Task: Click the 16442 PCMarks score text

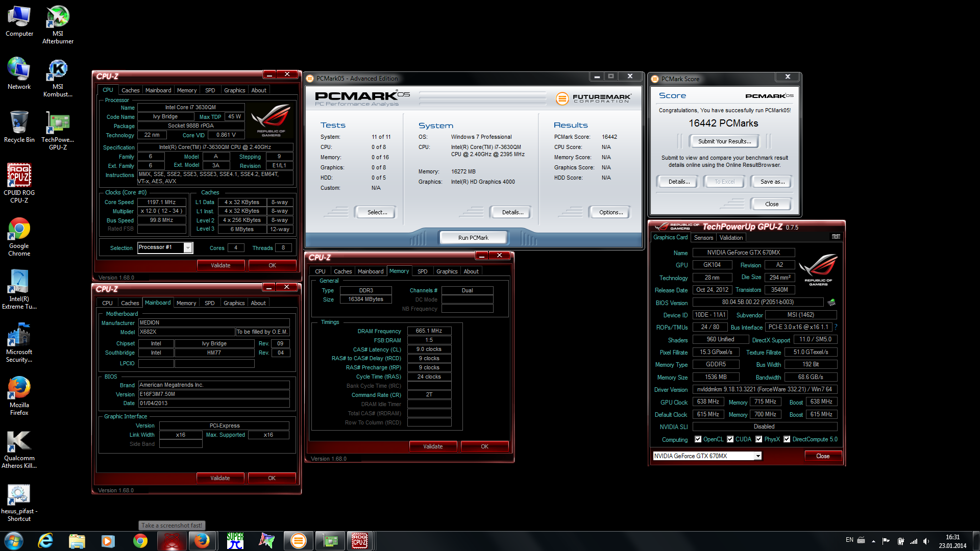Action: click(723, 123)
